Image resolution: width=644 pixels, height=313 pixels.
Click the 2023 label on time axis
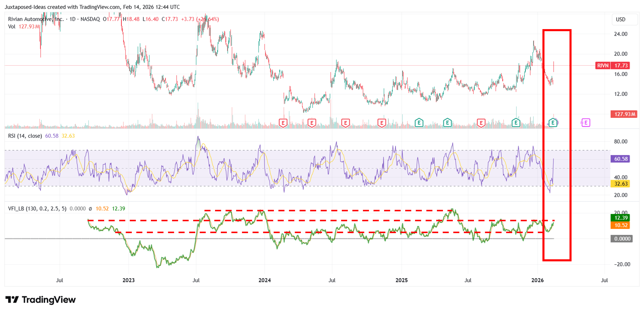point(129,280)
